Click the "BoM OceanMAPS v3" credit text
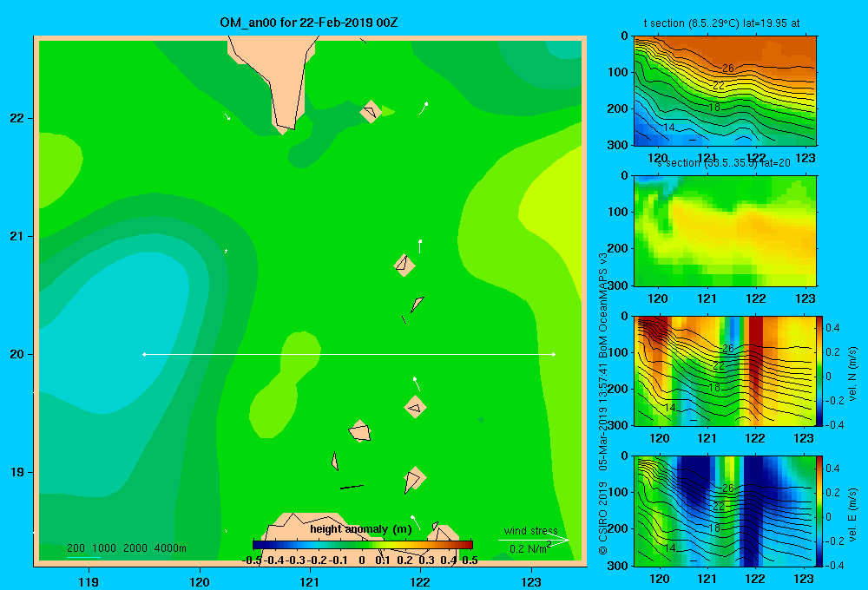Screen dimensions: 868x590 click(x=603, y=305)
